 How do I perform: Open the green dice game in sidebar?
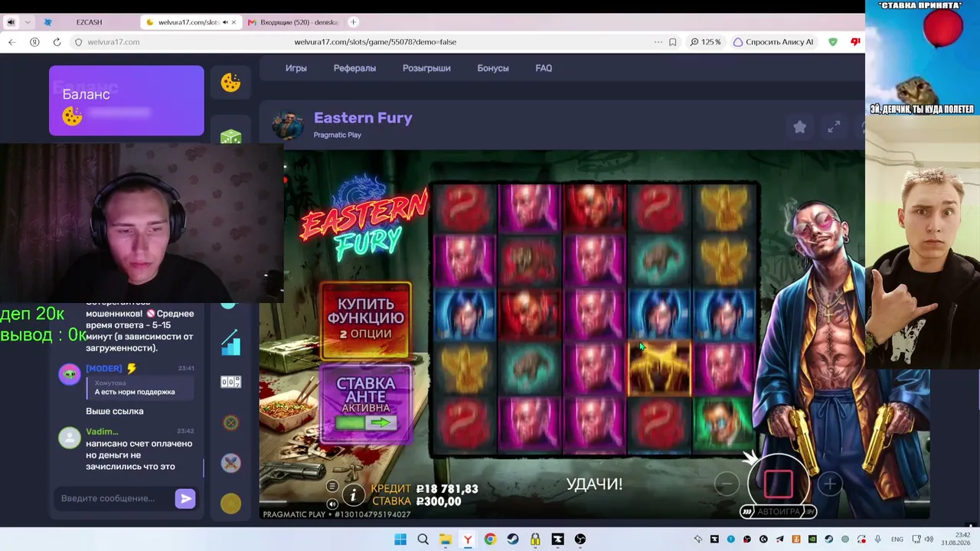(230, 137)
